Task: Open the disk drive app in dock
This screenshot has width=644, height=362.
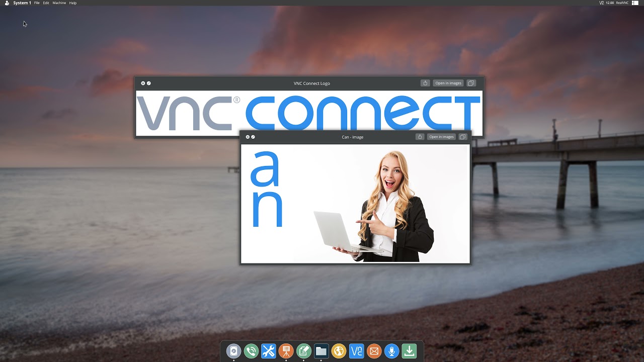Action: pyautogui.click(x=233, y=351)
